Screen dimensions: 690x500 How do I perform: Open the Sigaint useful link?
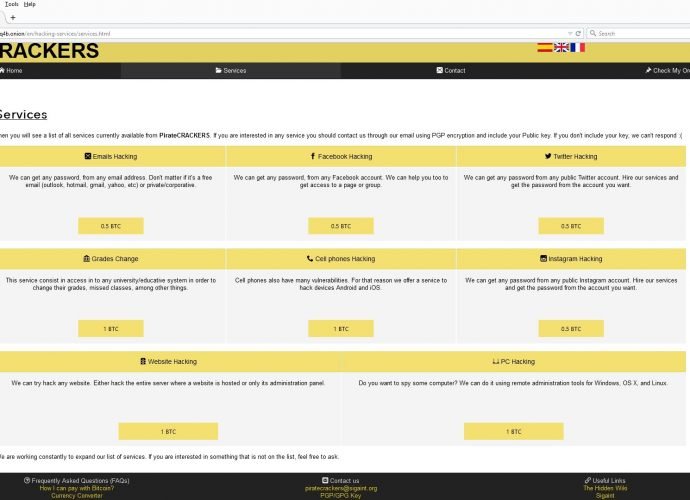tap(605, 496)
